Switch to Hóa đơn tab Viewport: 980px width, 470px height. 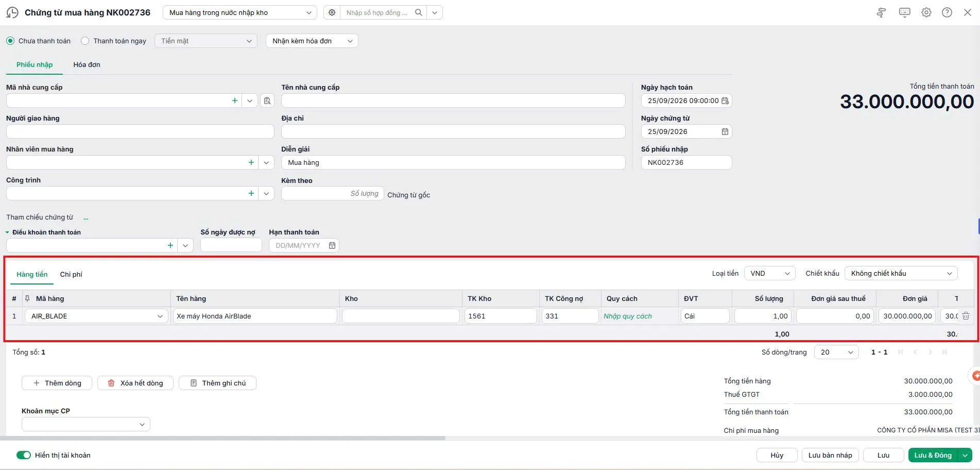87,64
